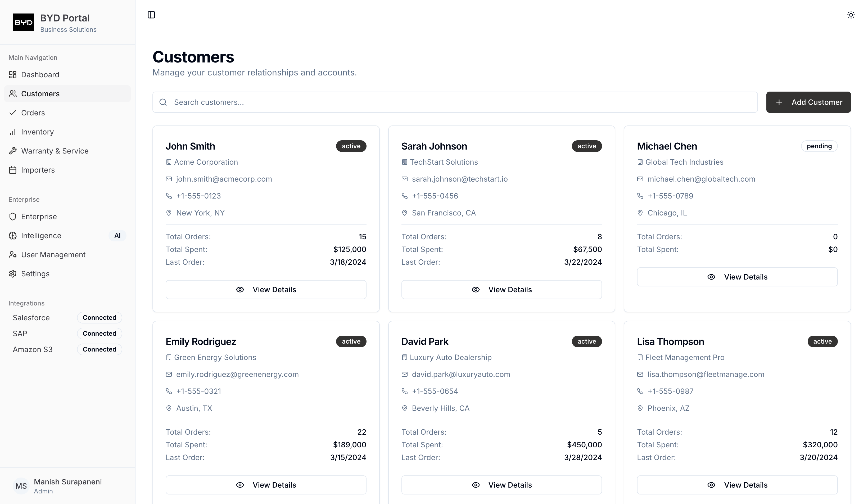Screen dimensions: 868x504
Task: View Details for Emily Rodriguez
Action: click(266, 485)
